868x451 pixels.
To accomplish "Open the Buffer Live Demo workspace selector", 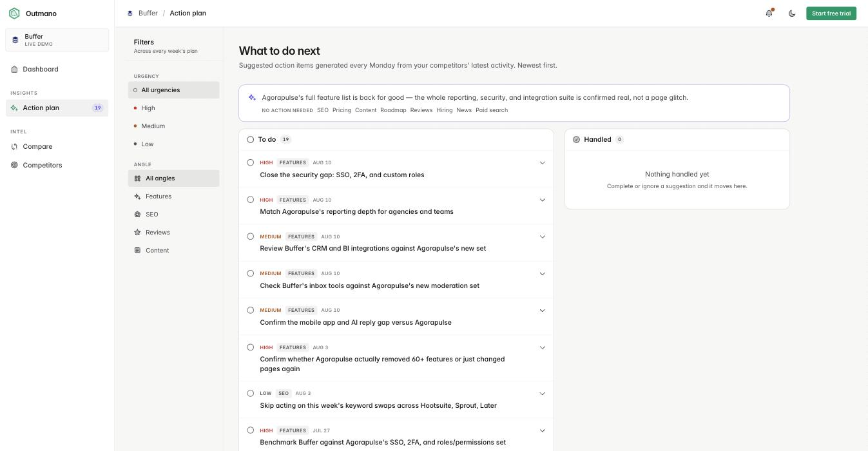I will [57, 40].
